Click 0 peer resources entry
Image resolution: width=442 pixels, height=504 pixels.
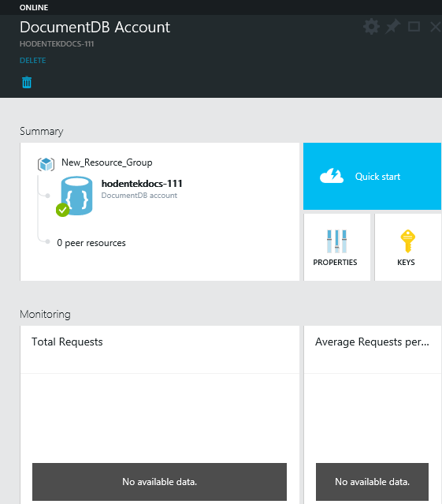coord(91,243)
